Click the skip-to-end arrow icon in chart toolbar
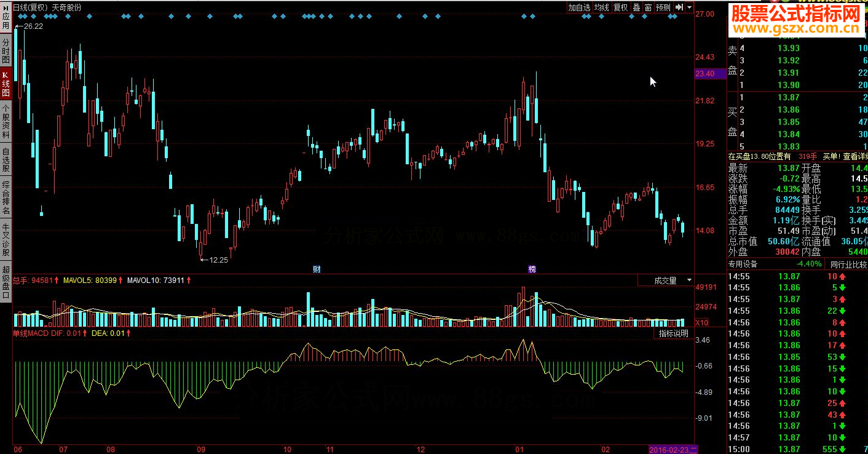868x454 pixels. pyautogui.click(x=679, y=7)
